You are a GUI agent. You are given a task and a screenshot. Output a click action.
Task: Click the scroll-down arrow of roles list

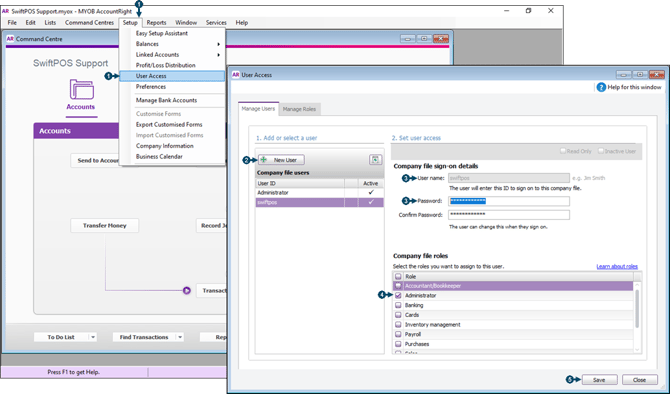point(637,350)
